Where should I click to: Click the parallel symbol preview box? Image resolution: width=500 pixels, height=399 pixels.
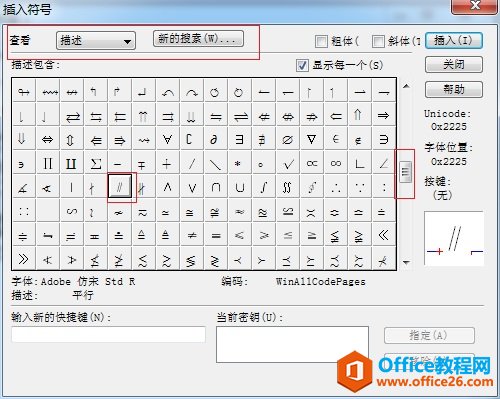pyautogui.click(x=454, y=238)
